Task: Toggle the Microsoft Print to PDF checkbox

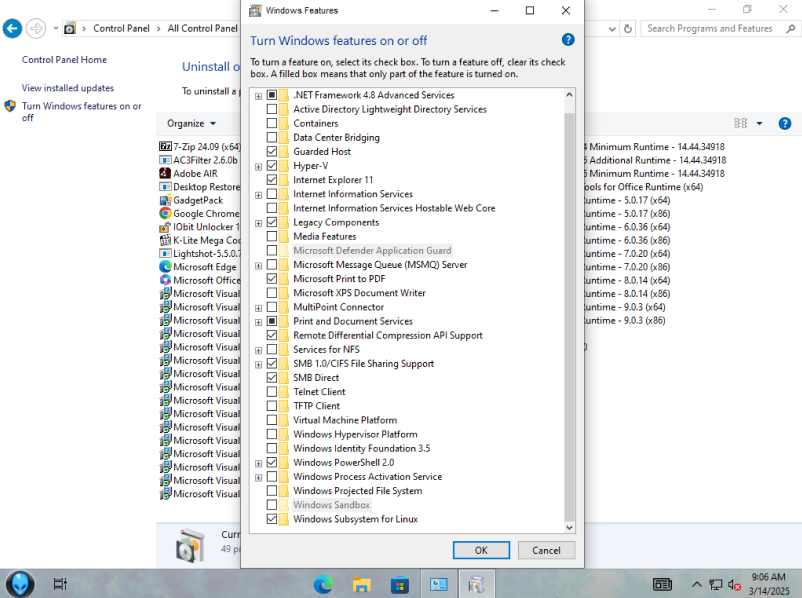Action: pos(272,279)
